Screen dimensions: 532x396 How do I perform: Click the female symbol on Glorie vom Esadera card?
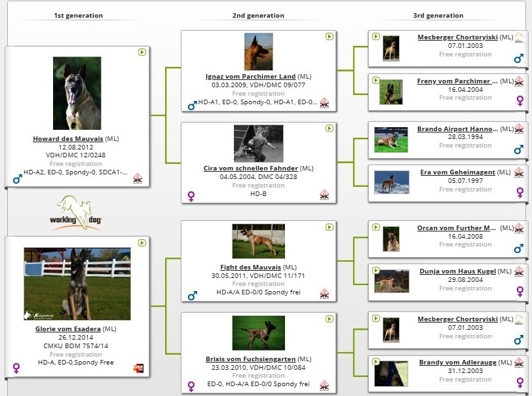[x=16, y=368]
